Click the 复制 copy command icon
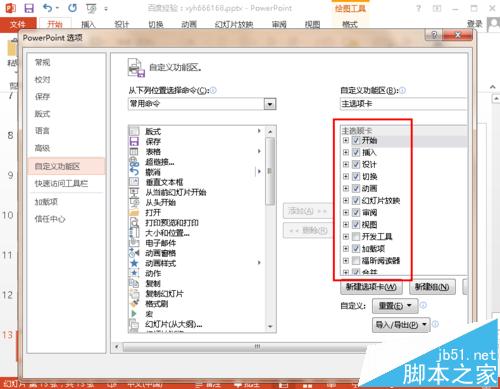Image resolution: width=500 pixels, height=389 pixels. [134, 283]
